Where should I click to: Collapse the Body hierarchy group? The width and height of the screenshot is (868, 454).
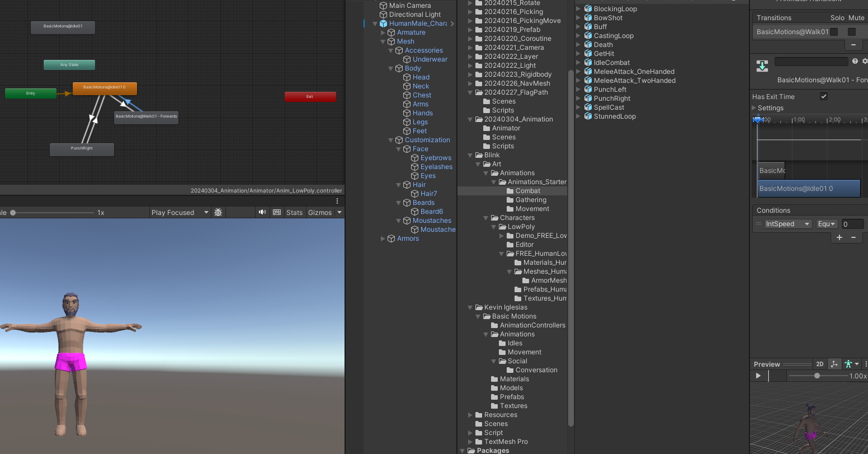(x=391, y=68)
